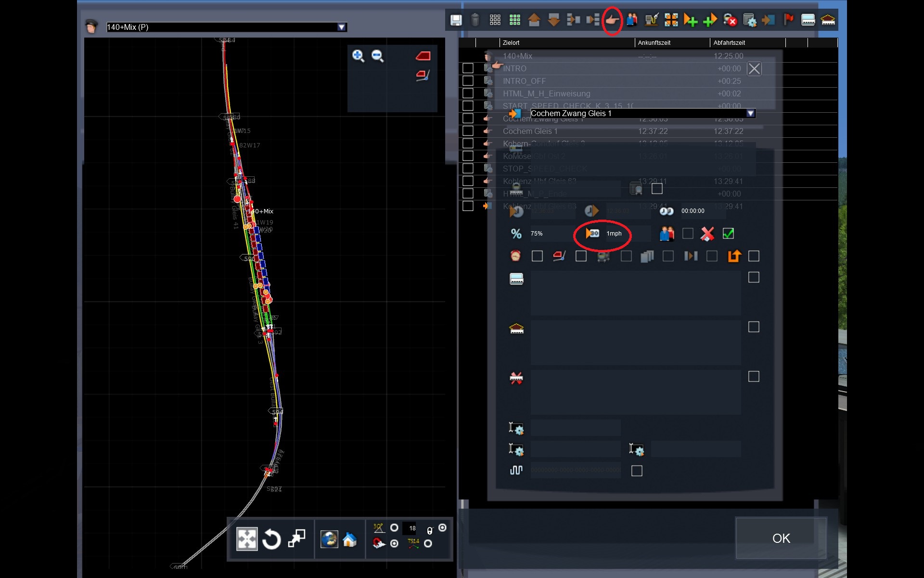Click the blue house home icon
Image resolution: width=924 pixels, height=578 pixels.
pyautogui.click(x=350, y=539)
